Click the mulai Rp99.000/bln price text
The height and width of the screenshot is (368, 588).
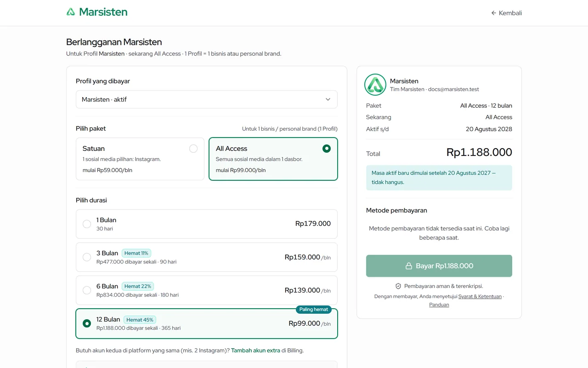pos(241,170)
